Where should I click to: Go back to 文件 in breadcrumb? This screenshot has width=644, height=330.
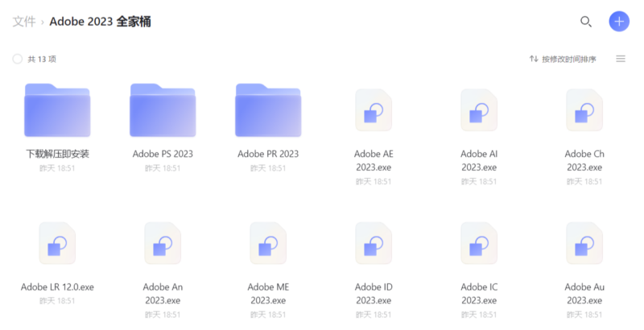[24, 22]
